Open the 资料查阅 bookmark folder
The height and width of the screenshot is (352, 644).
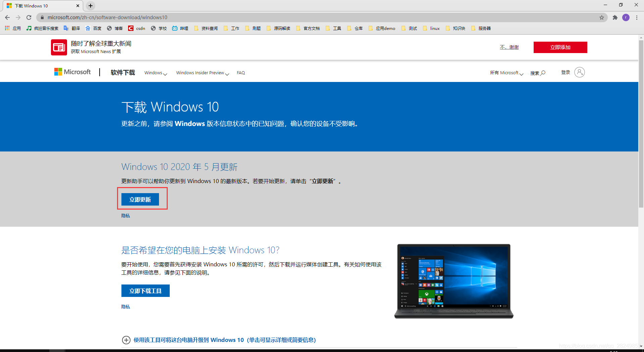coord(206,28)
